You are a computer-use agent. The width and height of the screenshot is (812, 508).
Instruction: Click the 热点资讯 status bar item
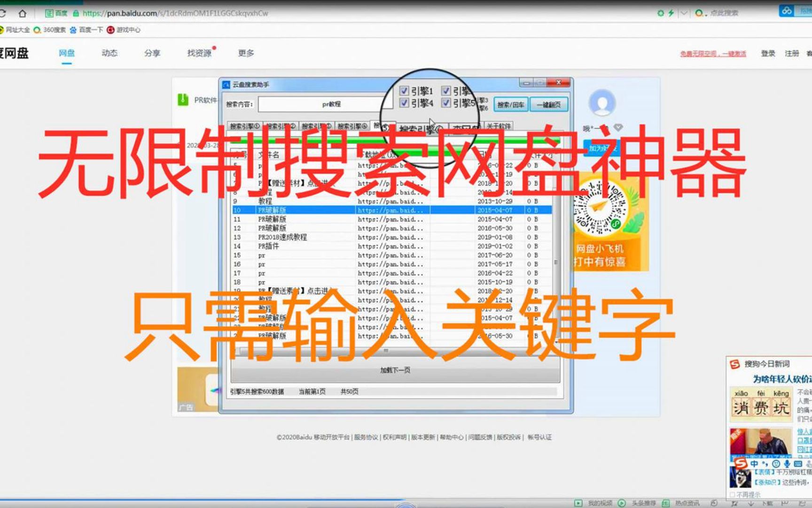pyautogui.click(x=681, y=503)
